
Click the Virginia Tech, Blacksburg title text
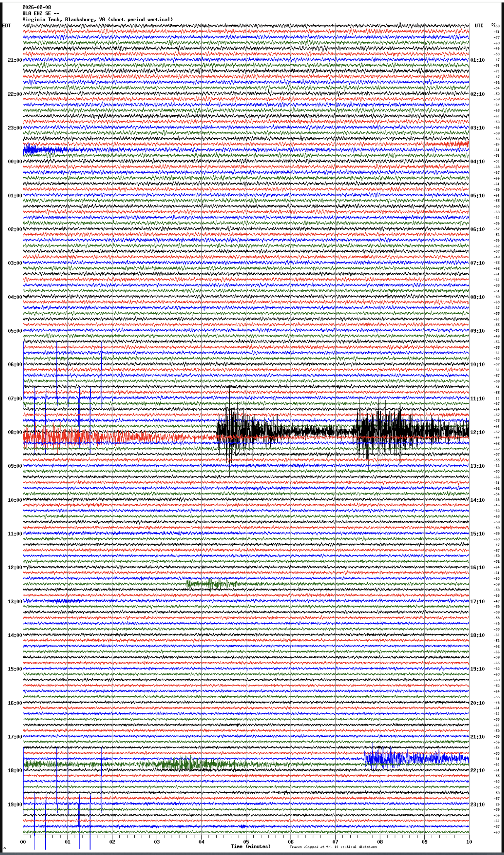pos(97,19)
